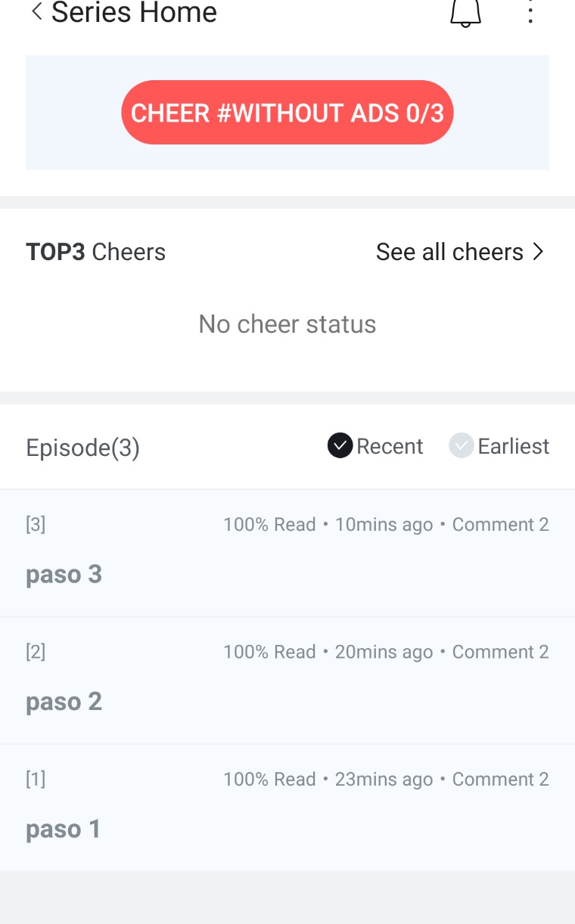The width and height of the screenshot is (575, 924).
Task: Select the Earliest sort checkmark
Action: click(462, 446)
